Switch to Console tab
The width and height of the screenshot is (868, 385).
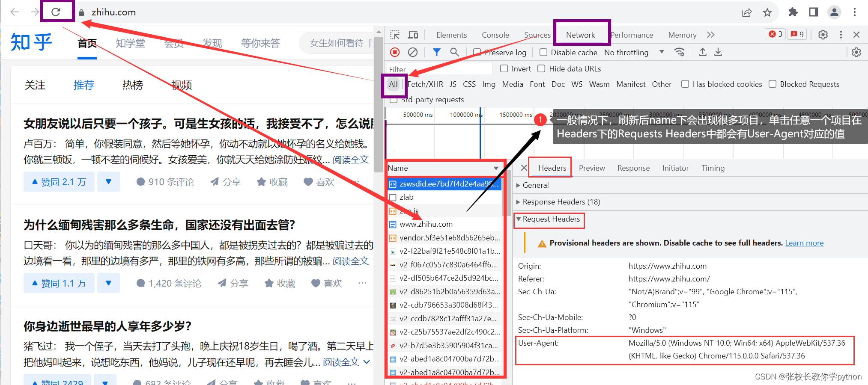tap(495, 35)
